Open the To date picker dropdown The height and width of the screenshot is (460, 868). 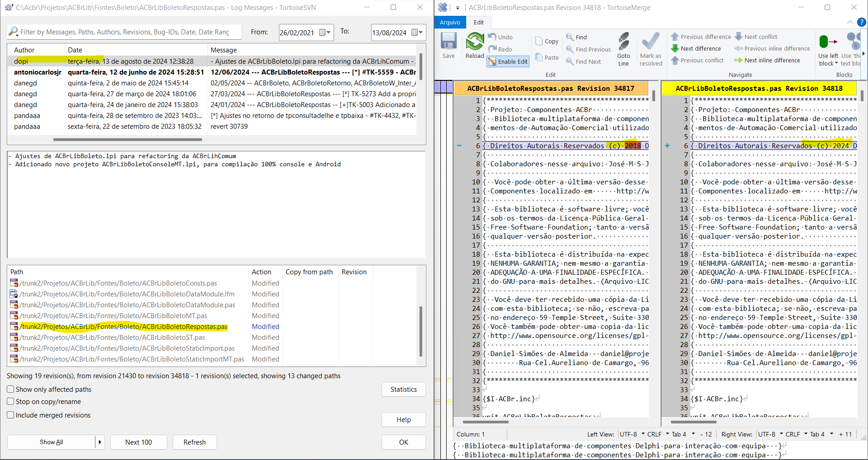[x=417, y=33]
